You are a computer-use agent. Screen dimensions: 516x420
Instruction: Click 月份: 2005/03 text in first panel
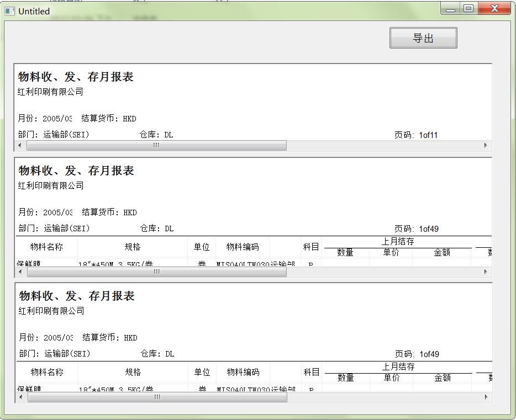click(x=45, y=119)
